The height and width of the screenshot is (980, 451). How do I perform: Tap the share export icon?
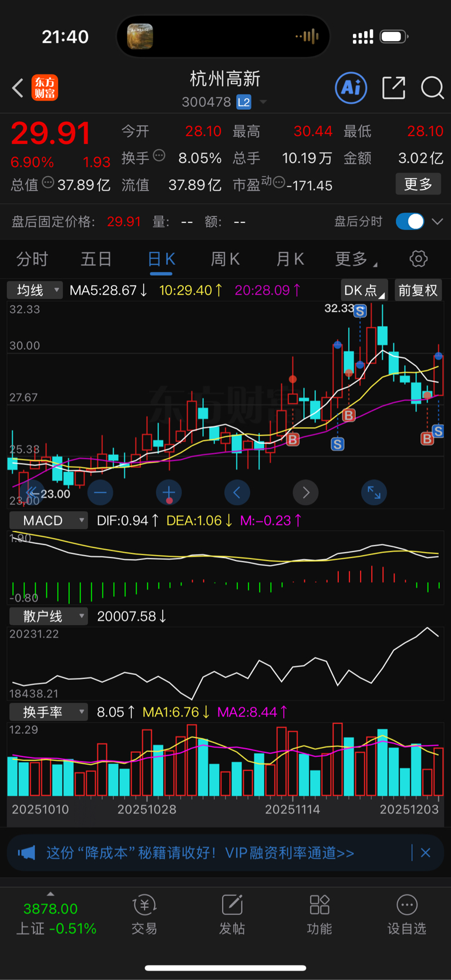click(x=393, y=88)
